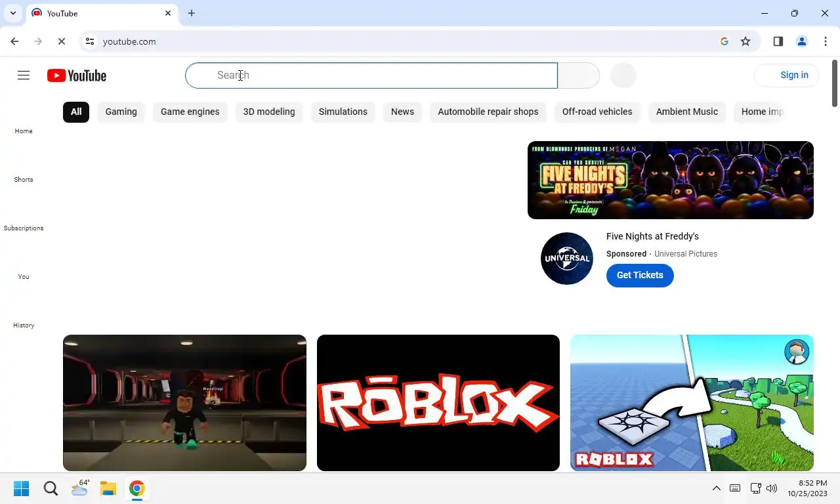Open the Roblox hallway character video thumbnail
The image size is (840, 504).
[x=184, y=403]
